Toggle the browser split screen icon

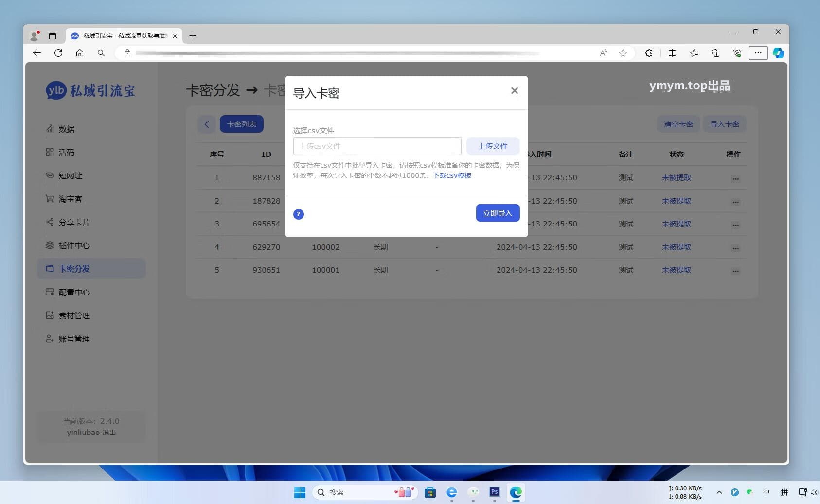coord(672,53)
